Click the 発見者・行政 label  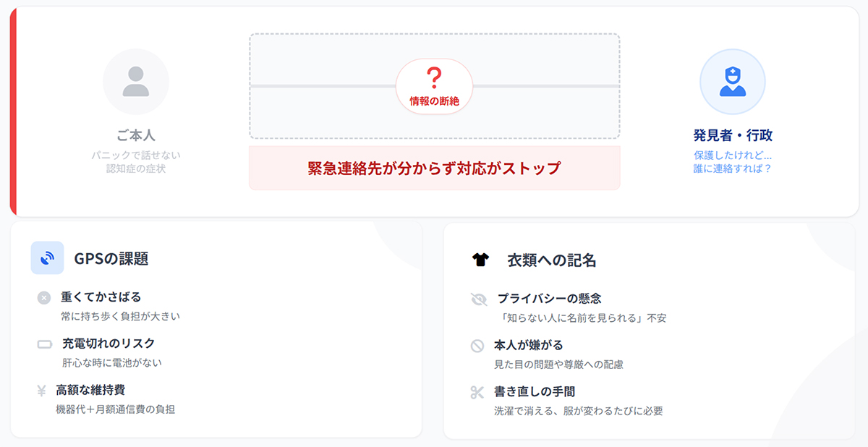pos(732,135)
